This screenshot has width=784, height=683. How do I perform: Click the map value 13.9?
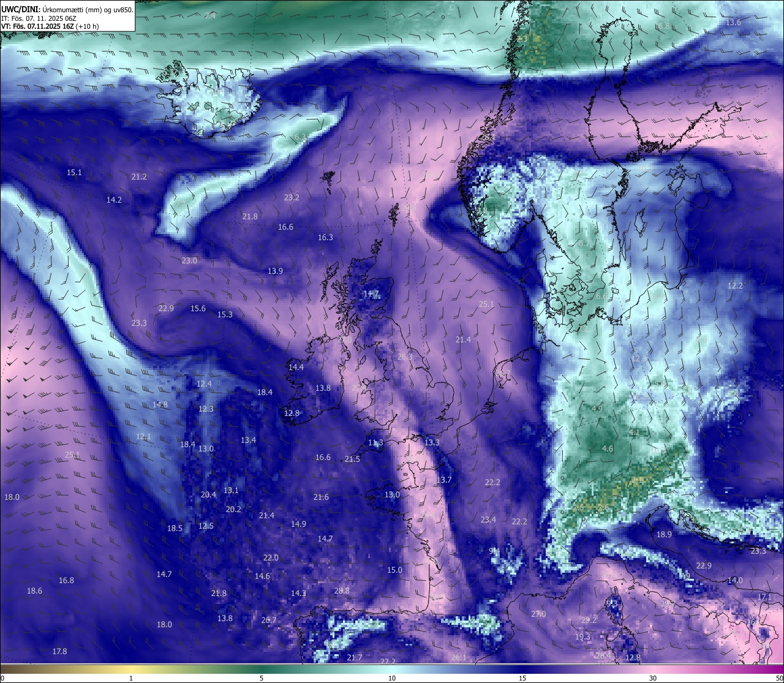275,271
